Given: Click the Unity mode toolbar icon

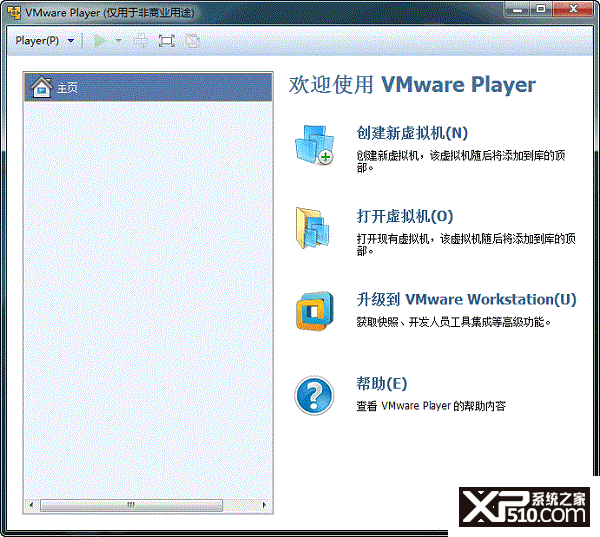Looking at the screenshot, I should coord(192,41).
